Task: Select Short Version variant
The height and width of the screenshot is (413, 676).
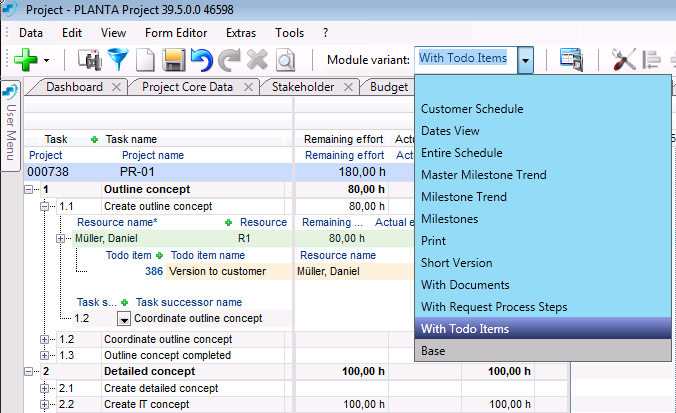Action: point(543,263)
